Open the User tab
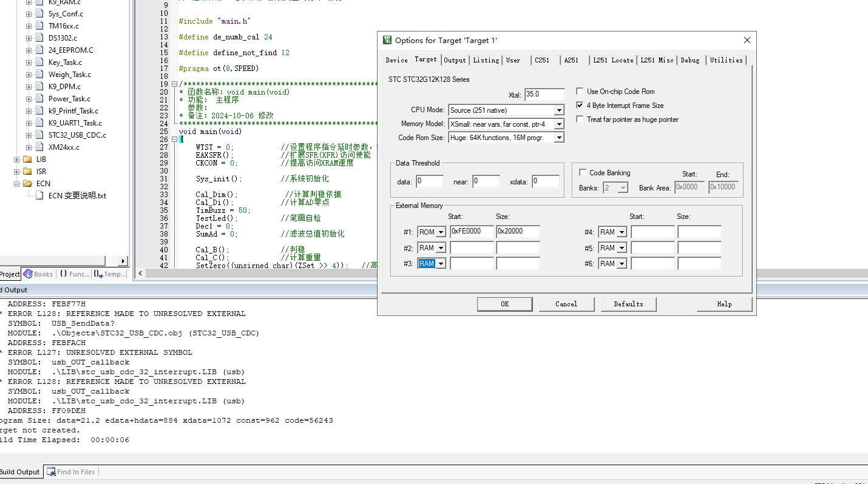 tap(514, 60)
